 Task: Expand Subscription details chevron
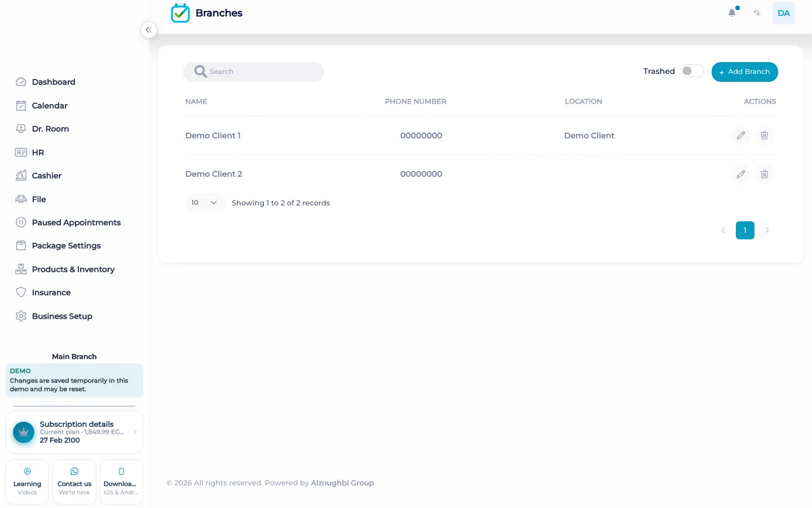[135, 432]
